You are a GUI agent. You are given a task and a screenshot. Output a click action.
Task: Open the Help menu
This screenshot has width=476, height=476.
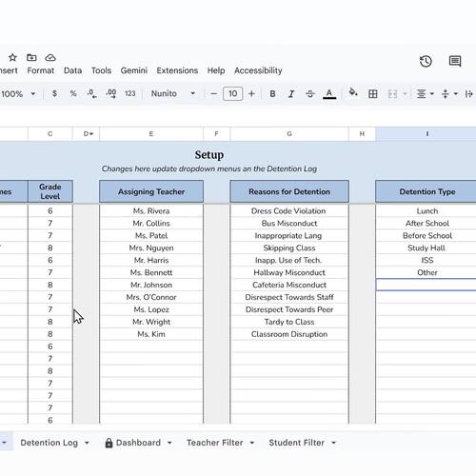[x=216, y=70]
